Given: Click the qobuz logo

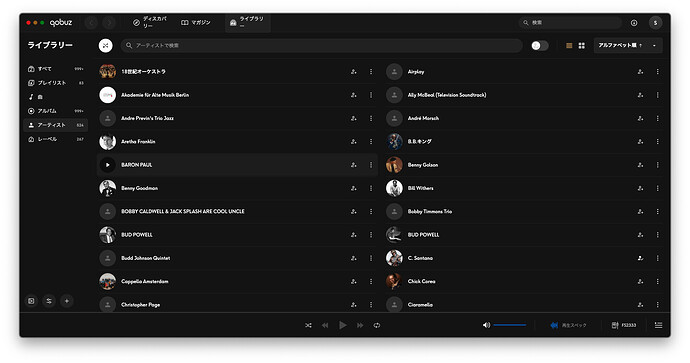Looking at the screenshot, I should click(61, 22).
